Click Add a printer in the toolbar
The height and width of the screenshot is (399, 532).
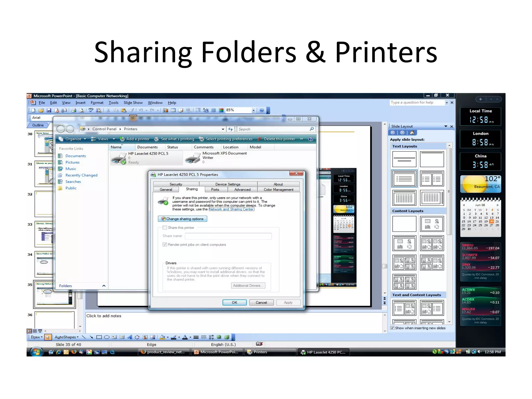click(135, 139)
